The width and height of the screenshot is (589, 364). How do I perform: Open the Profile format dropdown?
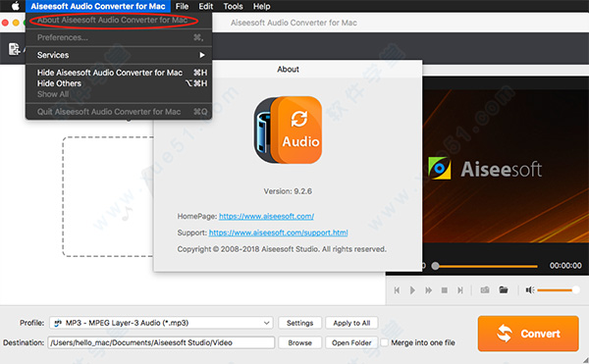(x=161, y=323)
